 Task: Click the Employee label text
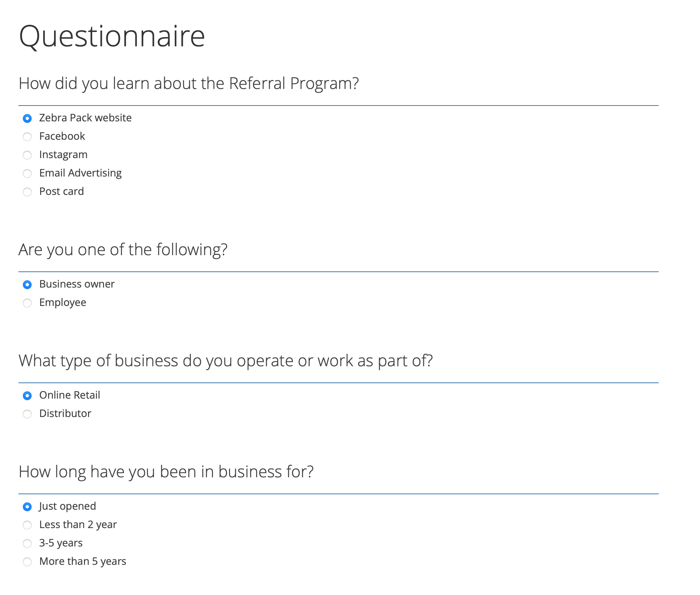click(x=62, y=303)
